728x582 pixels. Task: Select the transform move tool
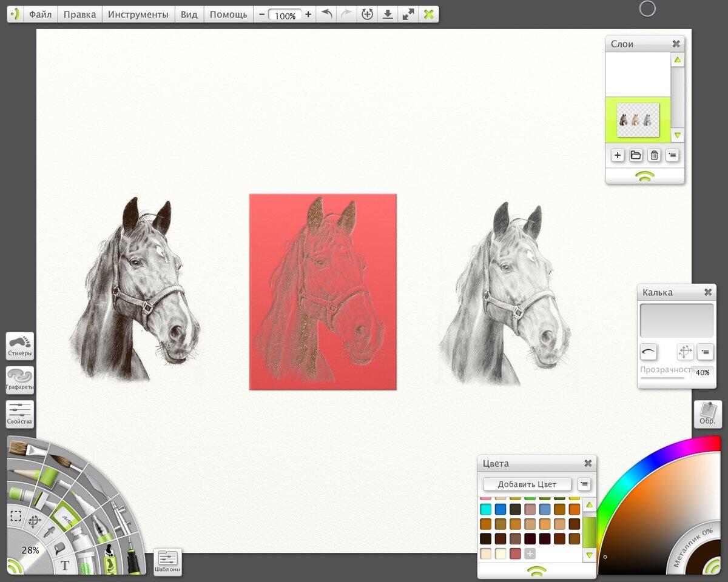click(x=35, y=521)
